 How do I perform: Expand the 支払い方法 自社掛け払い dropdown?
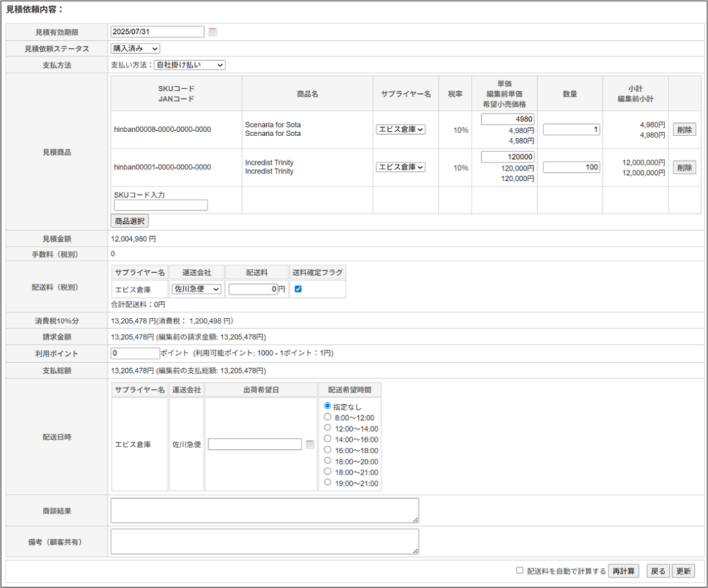189,65
